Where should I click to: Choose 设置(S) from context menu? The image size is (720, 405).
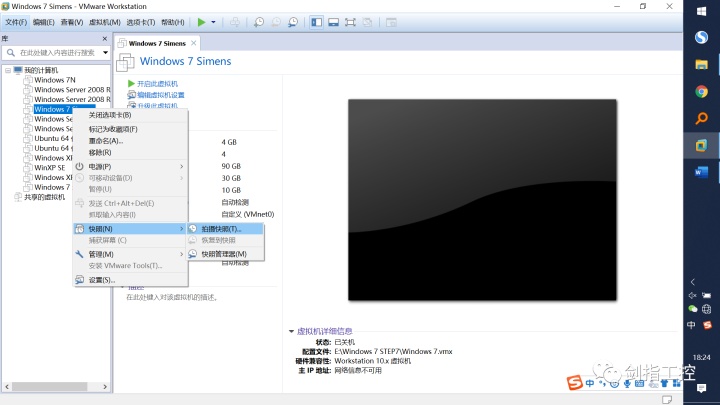[130, 280]
